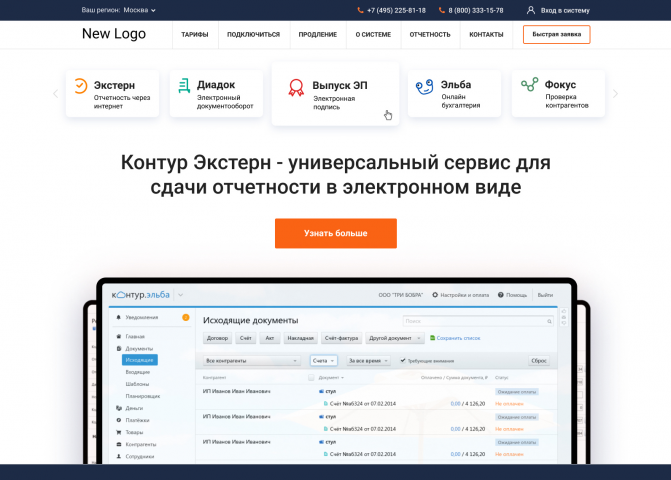Viewport: 671px width, 480px height.
Task: Click the Акт button
Action: (270, 338)
